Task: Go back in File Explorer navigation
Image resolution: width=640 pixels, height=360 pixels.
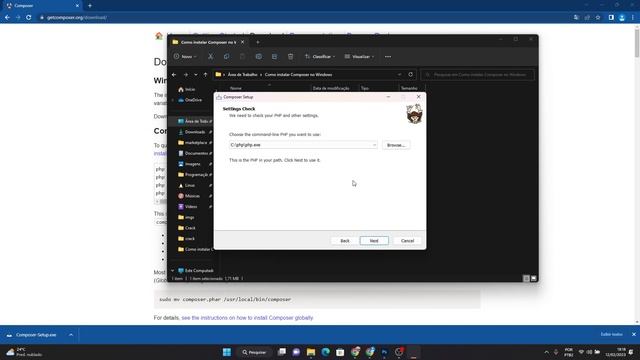Action: [174, 75]
